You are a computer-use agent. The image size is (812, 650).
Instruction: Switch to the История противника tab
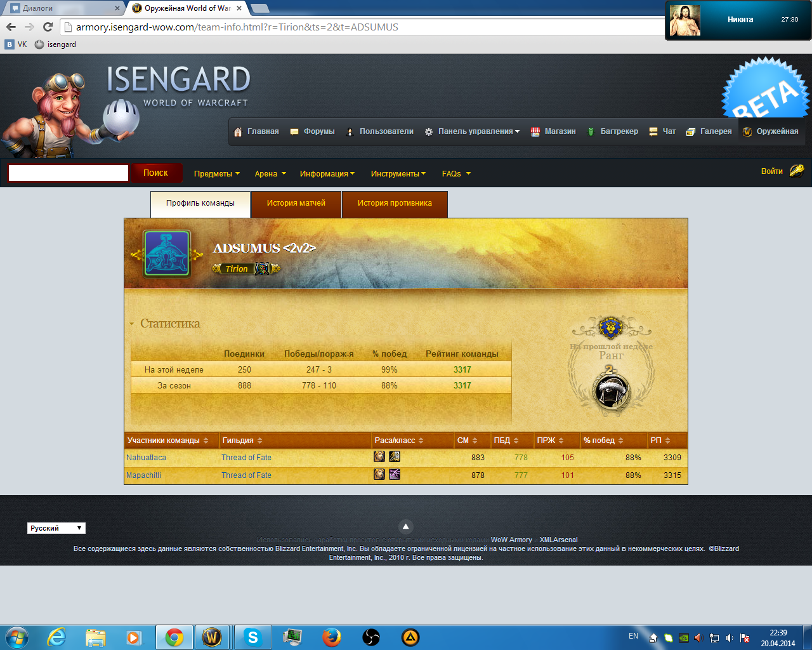point(395,204)
